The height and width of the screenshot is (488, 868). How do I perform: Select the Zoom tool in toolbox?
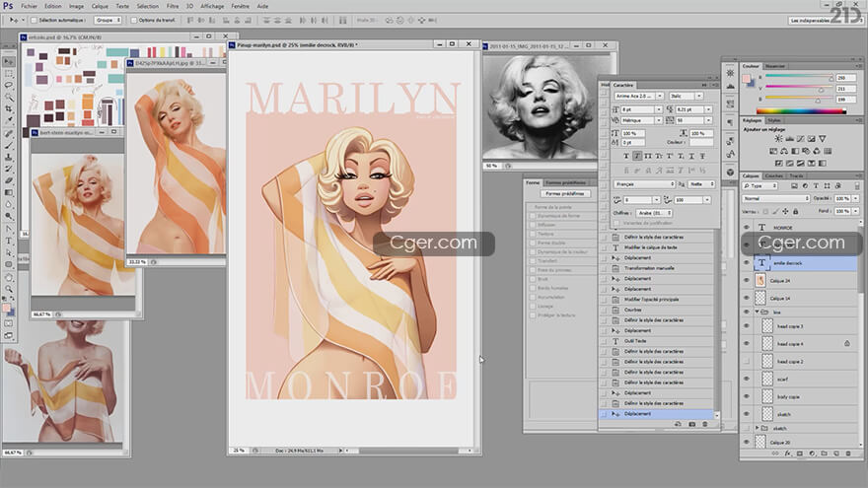coord(8,288)
